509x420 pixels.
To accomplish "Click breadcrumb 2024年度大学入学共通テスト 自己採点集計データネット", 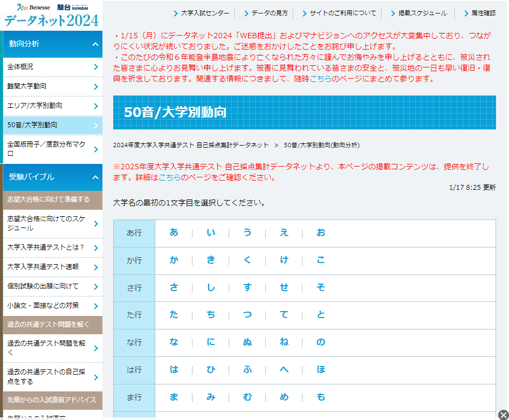I will (191, 145).
